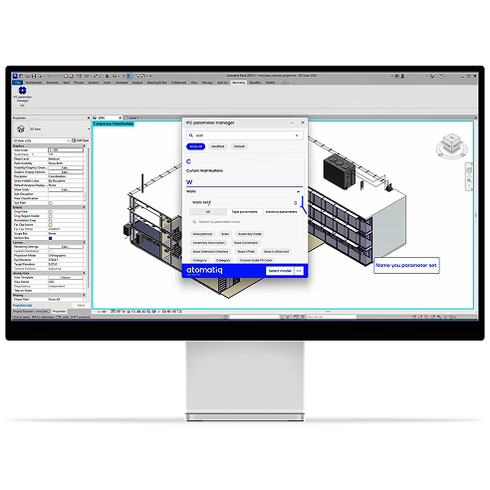
Task: Click the parameter name search magnifier icon
Action: [x=194, y=222]
